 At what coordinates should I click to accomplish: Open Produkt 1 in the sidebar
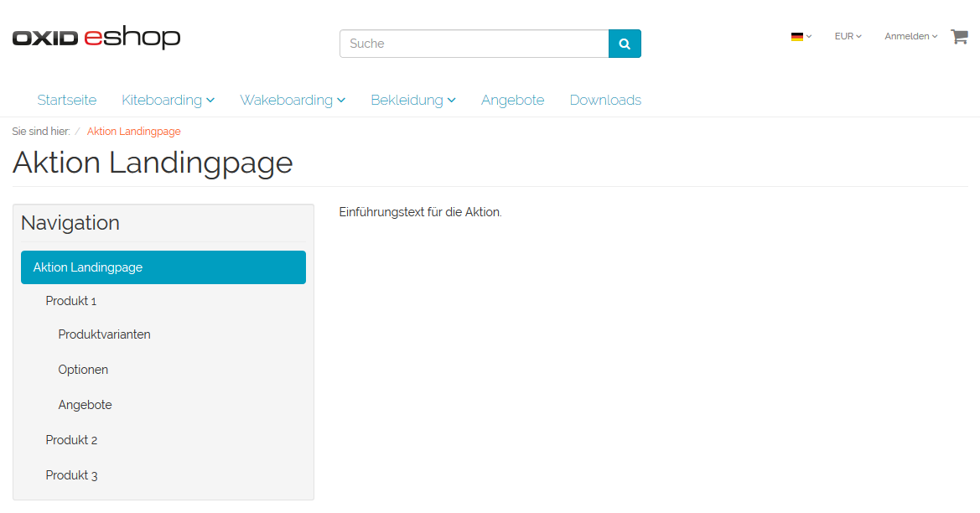click(71, 301)
